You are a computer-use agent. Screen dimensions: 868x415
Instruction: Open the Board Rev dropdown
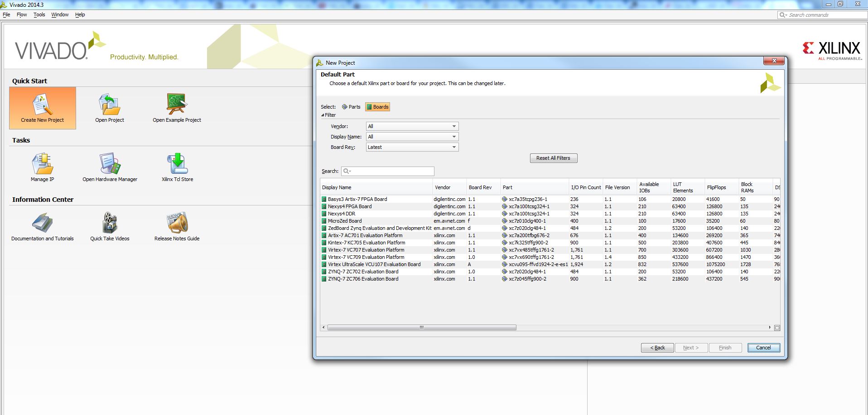click(x=412, y=147)
